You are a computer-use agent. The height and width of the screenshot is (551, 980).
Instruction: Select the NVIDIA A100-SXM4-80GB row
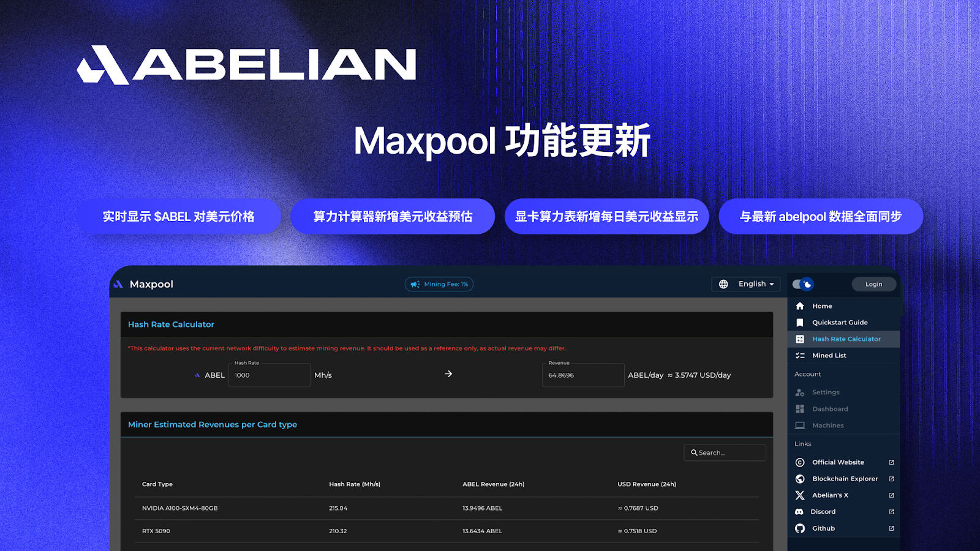447,508
